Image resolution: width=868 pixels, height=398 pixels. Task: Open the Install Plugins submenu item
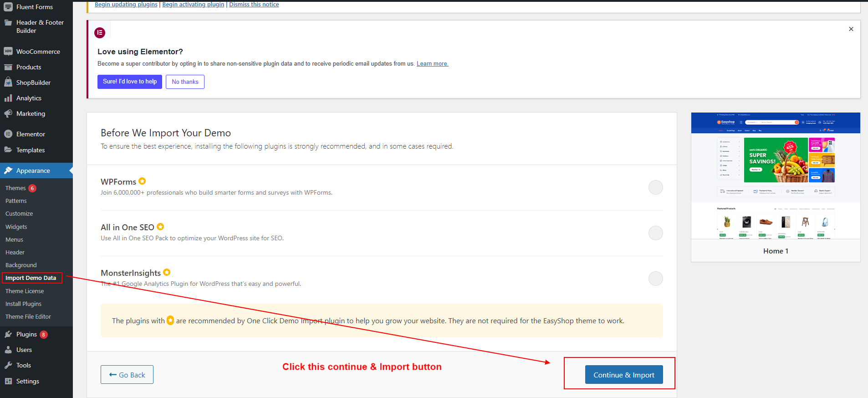[23, 304]
